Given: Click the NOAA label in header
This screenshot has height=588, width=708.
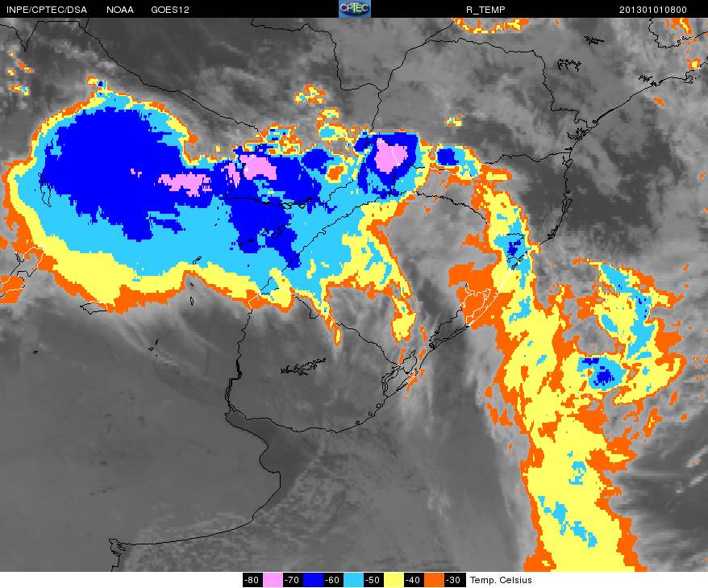Looking at the screenshot, I should [120, 10].
